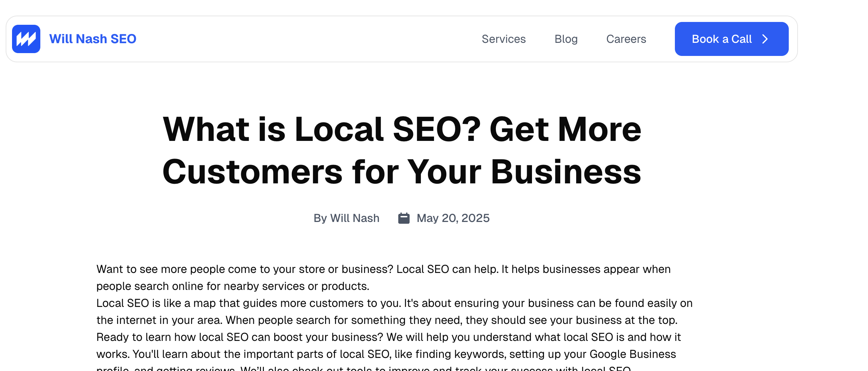Image resolution: width=868 pixels, height=371 pixels.
Task: Click the line starting 'Local SEO is like a map'
Action: (x=394, y=303)
